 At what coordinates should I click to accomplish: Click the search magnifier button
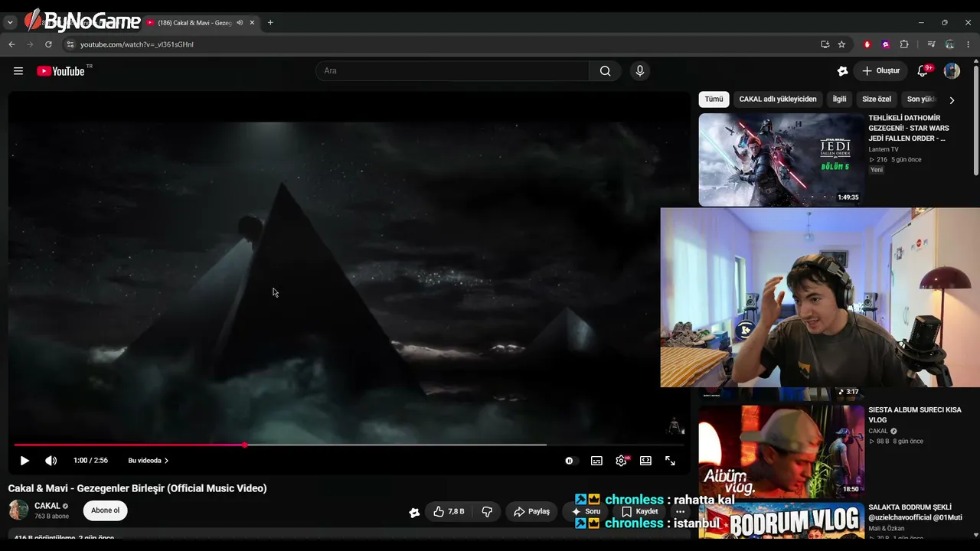click(x=605, y=71)
